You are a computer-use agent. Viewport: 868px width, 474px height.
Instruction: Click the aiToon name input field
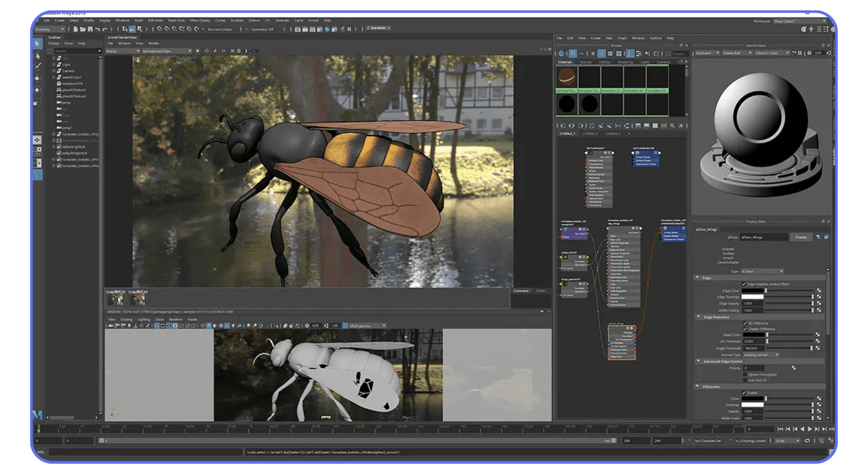pyautogui.click(x=764, y=237)
